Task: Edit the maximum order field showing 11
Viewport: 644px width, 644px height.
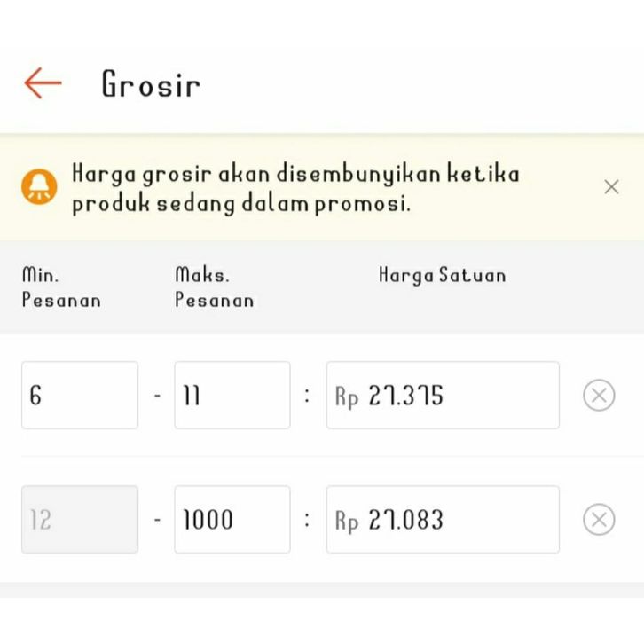Action: tap(232, 396)
